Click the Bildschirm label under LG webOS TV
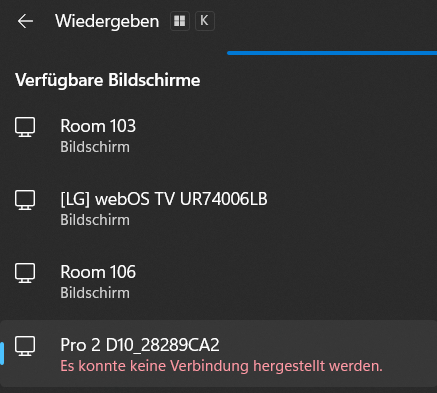Image resolution: width=437 pixels, height=393 pixels. point(95,220)
